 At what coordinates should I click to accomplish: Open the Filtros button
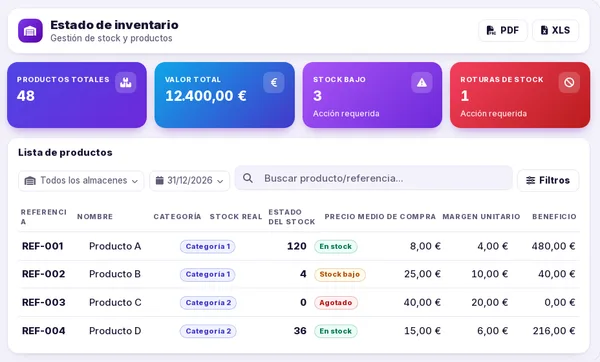click(x=548, y=180)
